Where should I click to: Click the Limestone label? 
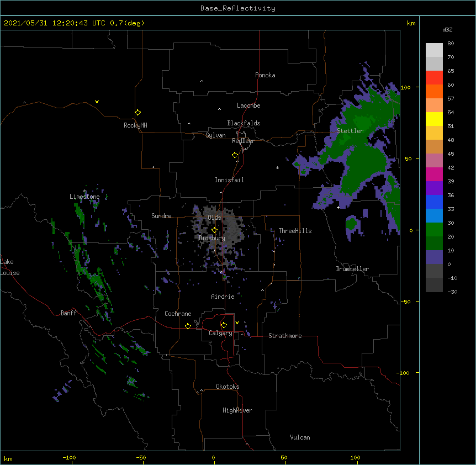[x=84, y=197]
